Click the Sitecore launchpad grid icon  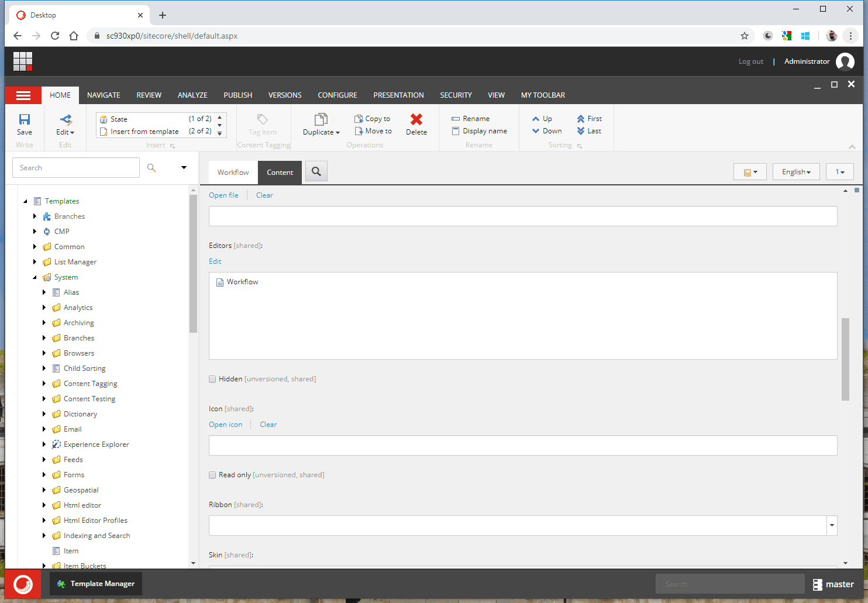click(23, 61)
